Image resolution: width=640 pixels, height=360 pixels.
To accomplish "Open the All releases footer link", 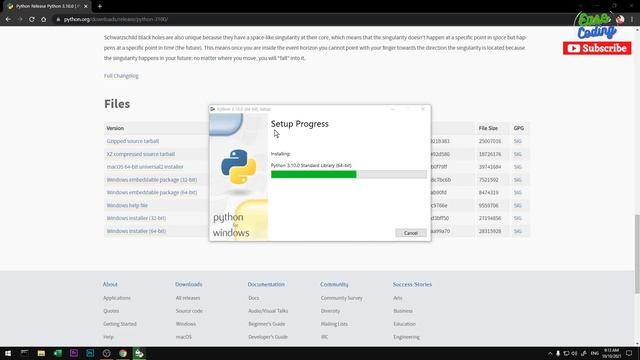I will point(188,298).
